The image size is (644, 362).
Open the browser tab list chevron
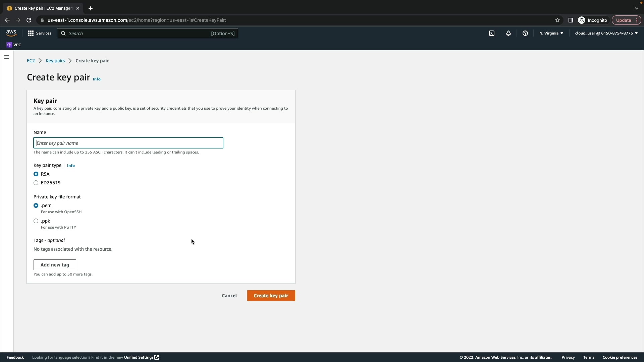coord(636,8)
